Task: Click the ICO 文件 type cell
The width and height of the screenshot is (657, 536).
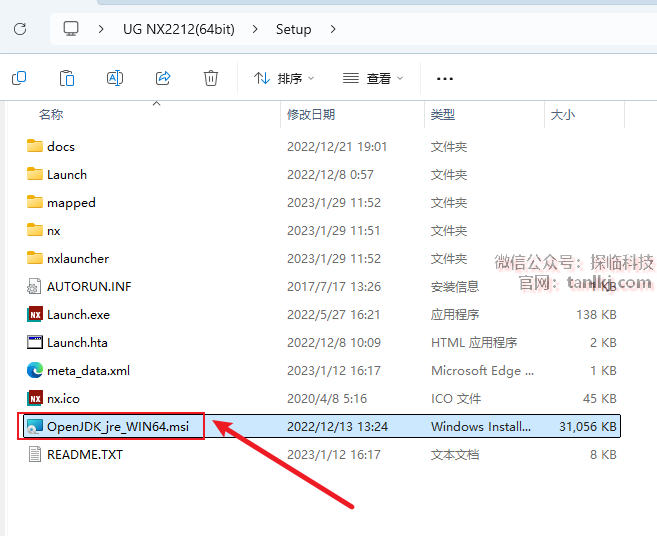Action: 456,399
